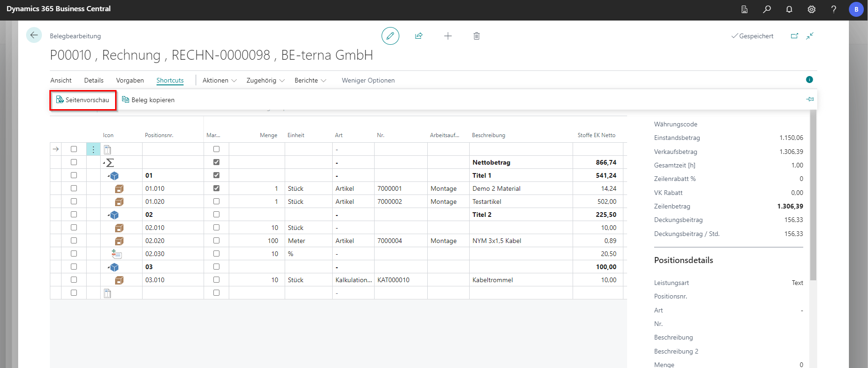Collapse the Titel 1 group 01 triangle
Screen dimensions: 868x368
click(109, 176)
